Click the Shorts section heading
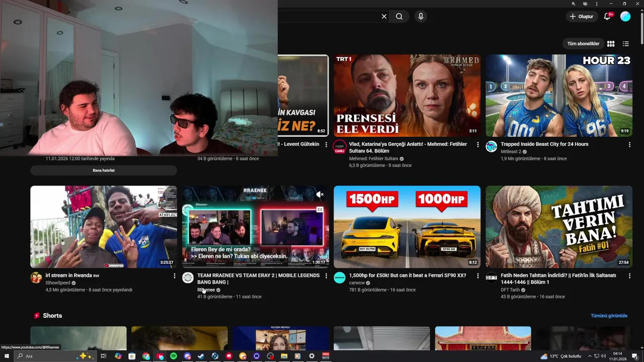 coord(52,316)
